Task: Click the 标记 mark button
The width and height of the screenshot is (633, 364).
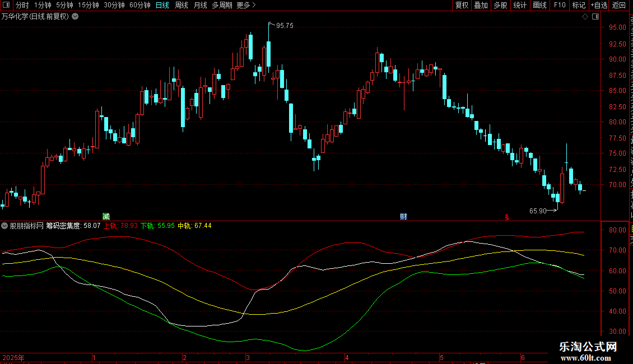Action: tap(579, 5)
